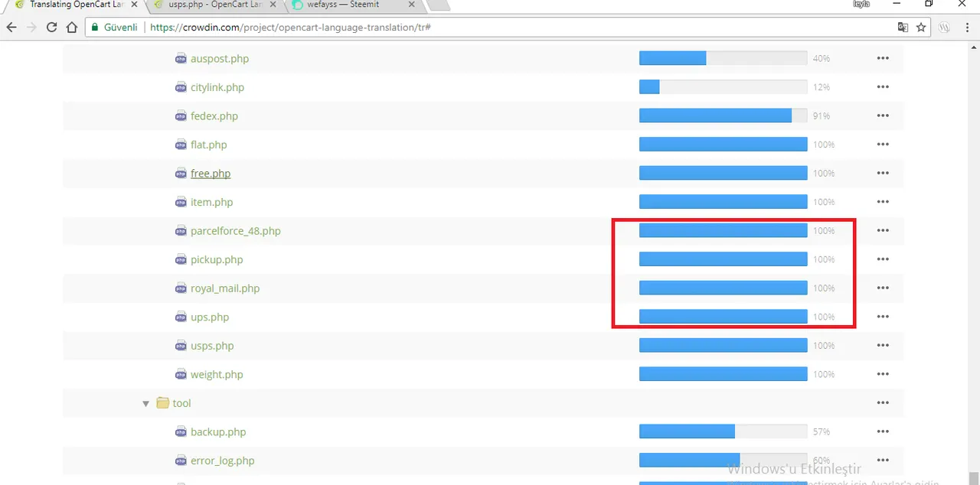Open usps.php file link

[212, 345]
